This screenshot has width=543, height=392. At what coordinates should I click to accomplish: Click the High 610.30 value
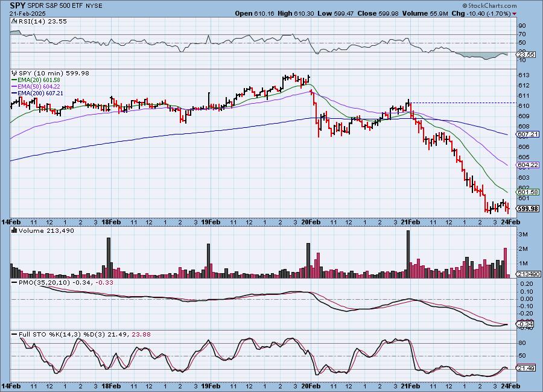(296, 13)
